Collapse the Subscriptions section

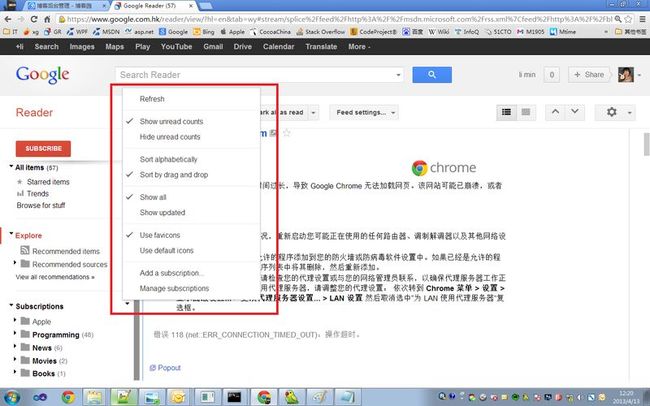[11, 305]
